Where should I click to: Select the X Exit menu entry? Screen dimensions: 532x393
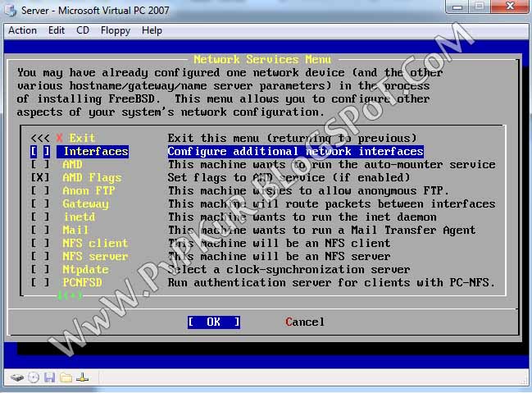pyautogui.click(x=75, y=138)
